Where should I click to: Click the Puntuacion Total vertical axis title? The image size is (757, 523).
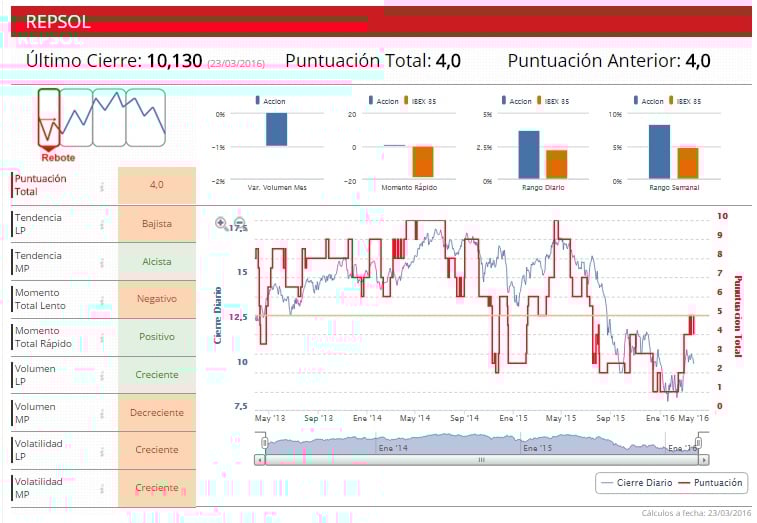pyautogui.click(x=738, y=316)
